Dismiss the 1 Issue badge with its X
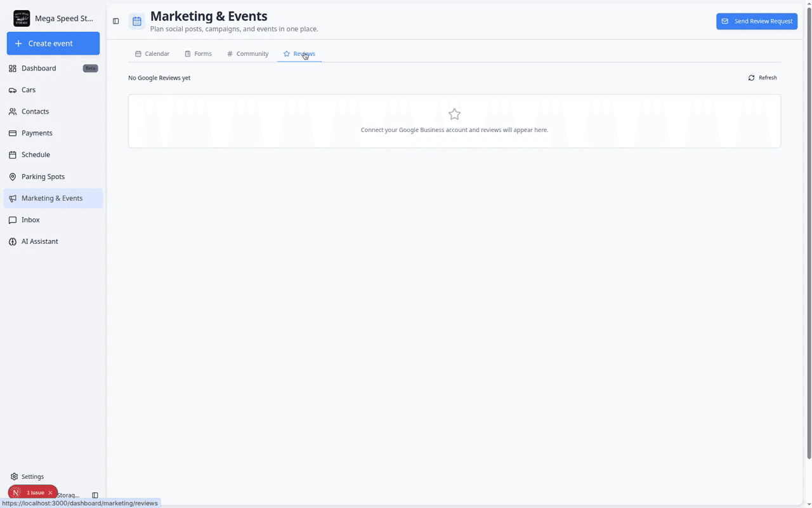This screenshot has height=508, width=812. 50,493
